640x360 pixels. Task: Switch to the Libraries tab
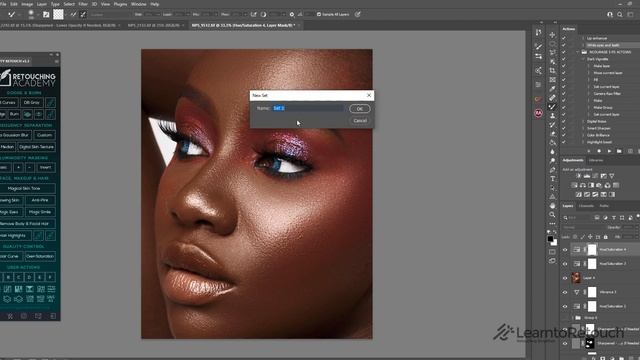pos(596,160)
